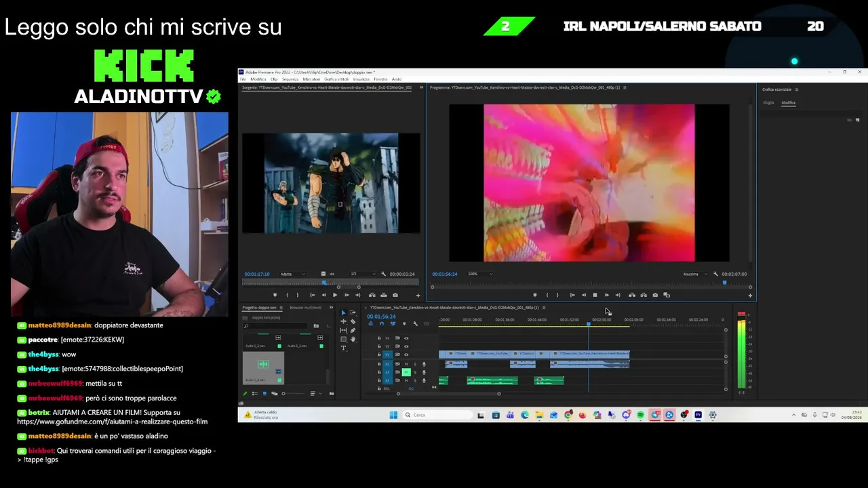Open Program monitor settings wrench
868x488 pixels.
[x=715, y=274]
